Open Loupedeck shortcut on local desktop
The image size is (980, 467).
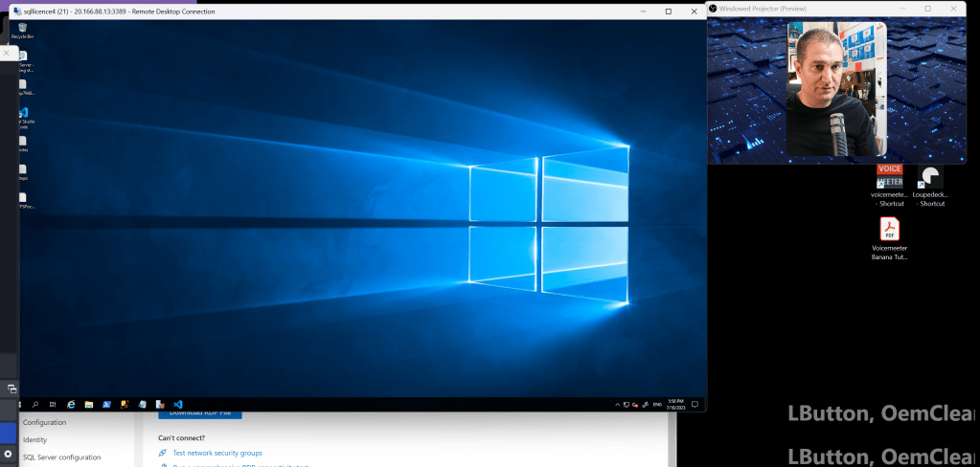[930, 186]
